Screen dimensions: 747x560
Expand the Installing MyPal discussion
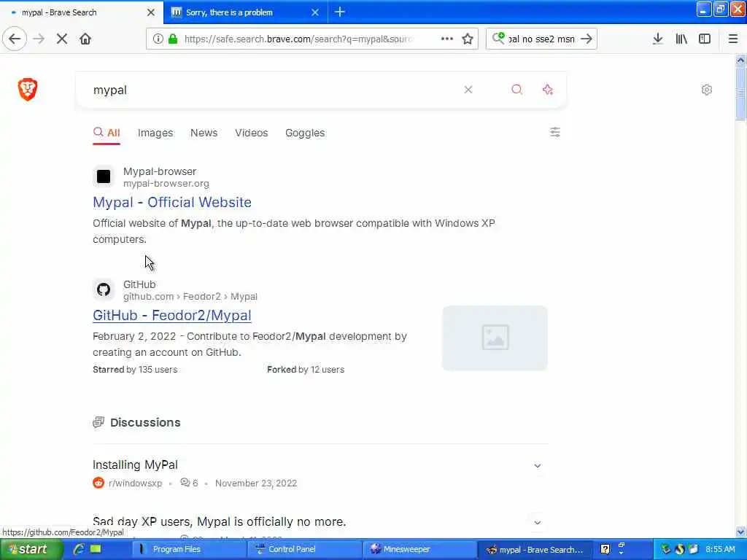pos(538,466)
